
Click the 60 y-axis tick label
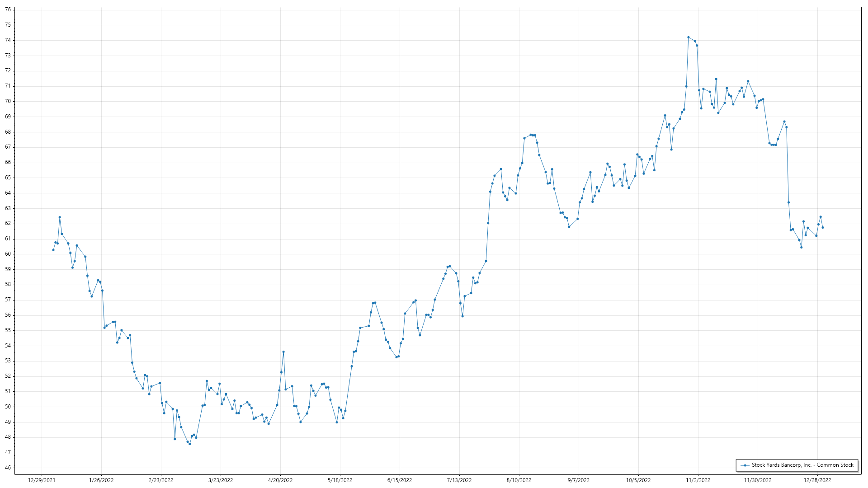(8, 254)
